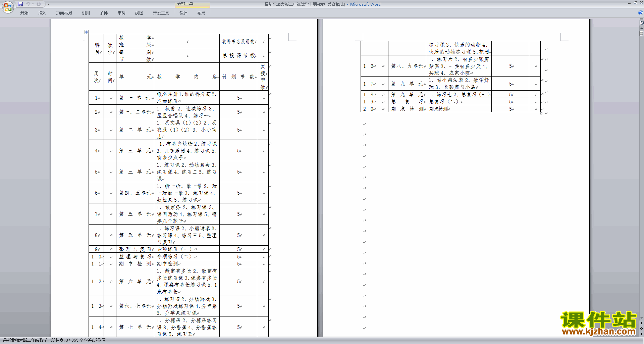Click the 总授课节数 header cell

pyautogui.click(x=238, y=55)
